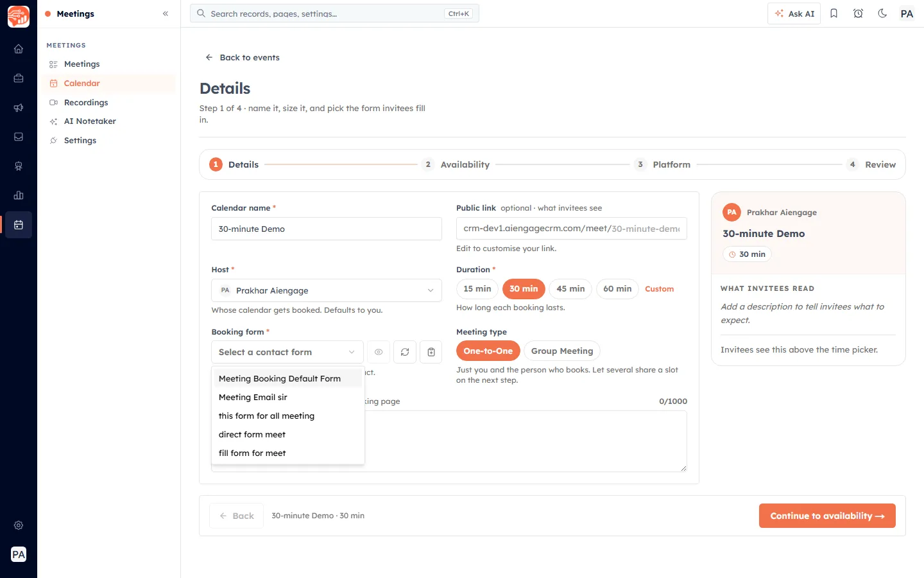This screenshot has width=924, height=578.
Task: Open the settings gear in left rail
Action: point(19,525)
